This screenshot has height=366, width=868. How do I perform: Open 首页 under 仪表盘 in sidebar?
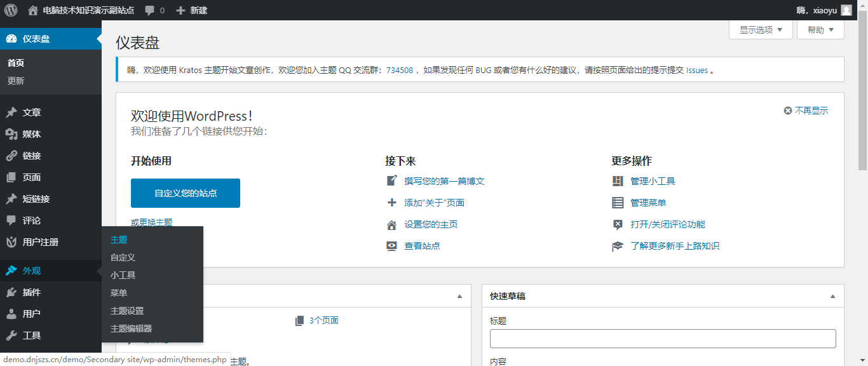pyautogui.click(x=16, y=63)
